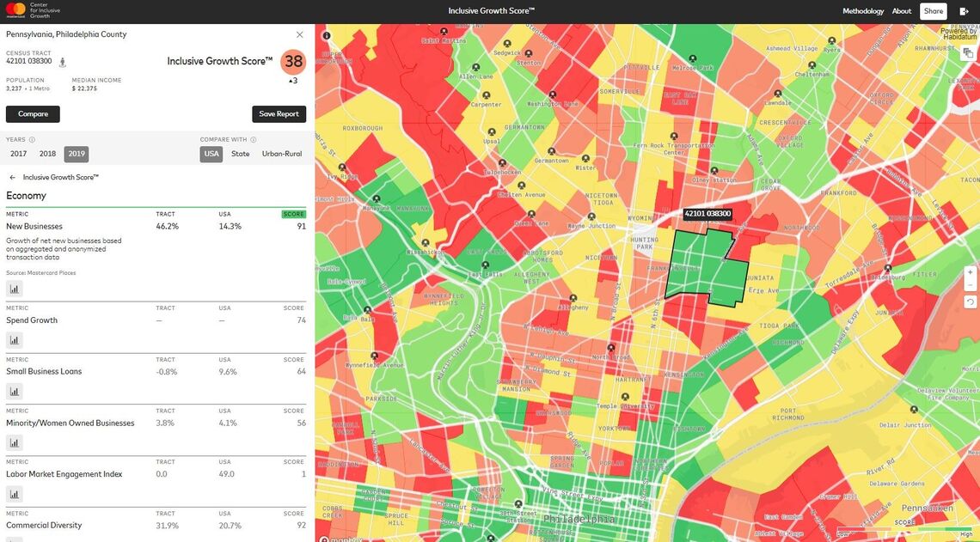The width and height of the screenshot is (980, 542).
Task: Click the Olney station marker
Action: pyautogui.click(x=714, y=170)
